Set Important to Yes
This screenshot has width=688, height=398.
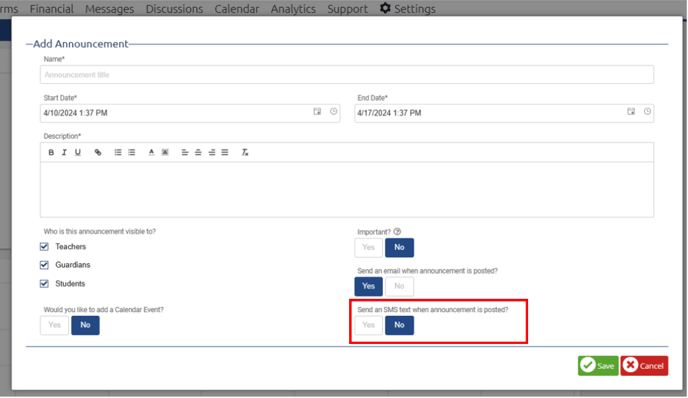pos(369,247)
